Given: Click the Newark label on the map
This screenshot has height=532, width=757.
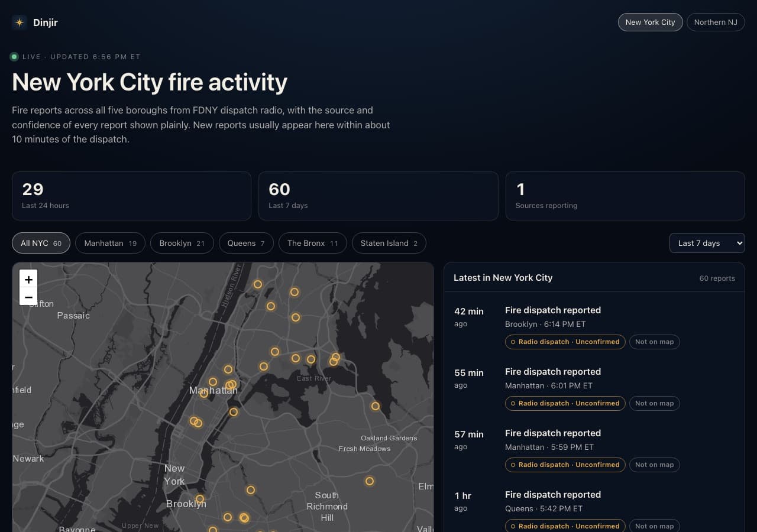Looking at the screenshot, I should coord(28,459).
